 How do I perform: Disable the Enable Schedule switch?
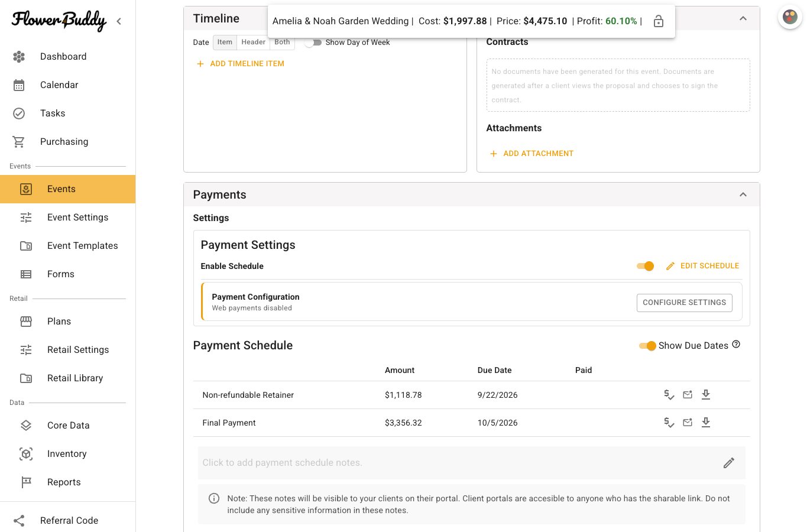click(646, 266)
